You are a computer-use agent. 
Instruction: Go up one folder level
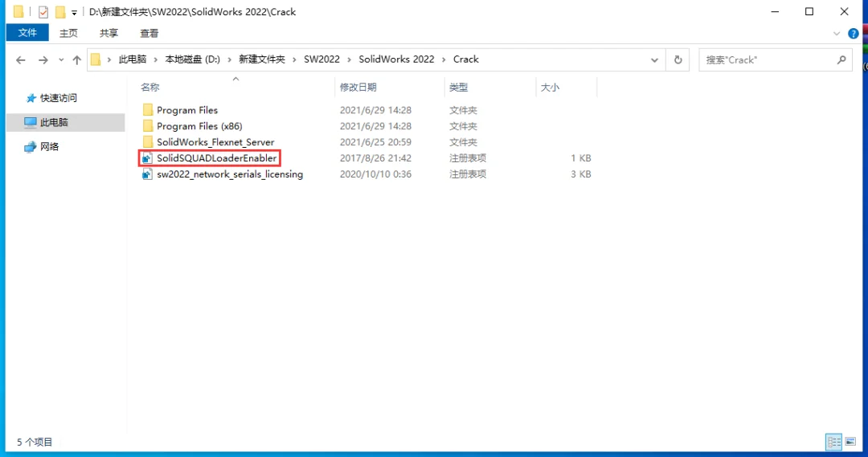point(77,59)
